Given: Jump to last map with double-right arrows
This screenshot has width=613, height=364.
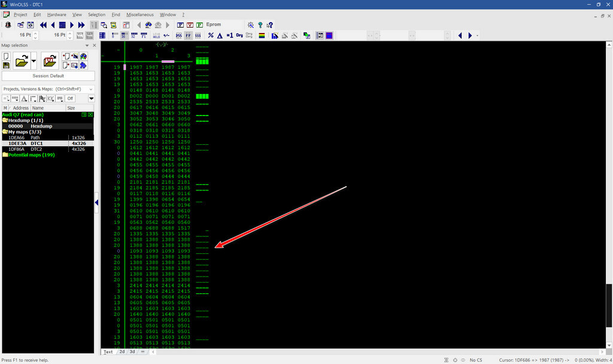Looking at the screenshot, I should coord(81,25).
